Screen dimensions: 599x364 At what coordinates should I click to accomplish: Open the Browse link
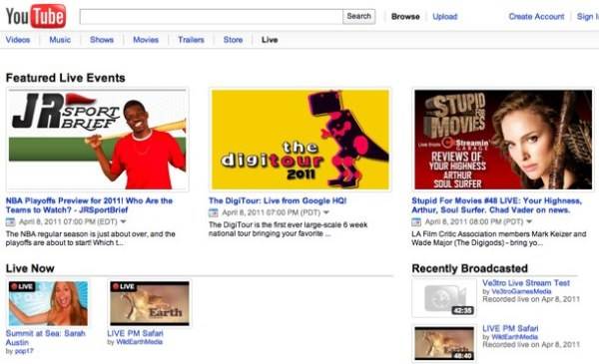point(405,16)
